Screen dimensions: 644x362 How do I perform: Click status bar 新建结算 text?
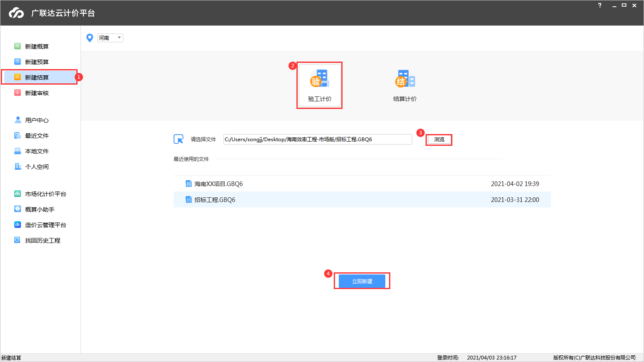tap(11, 358)
